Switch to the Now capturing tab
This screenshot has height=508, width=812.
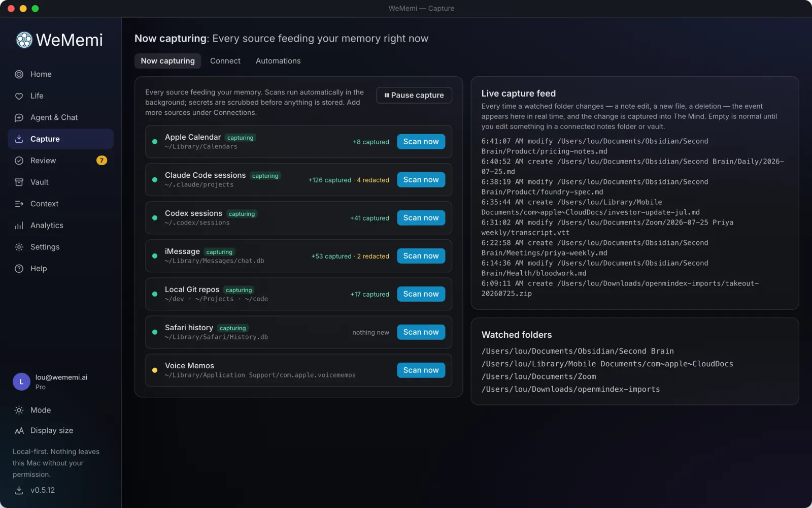click(x=167, y=61)
